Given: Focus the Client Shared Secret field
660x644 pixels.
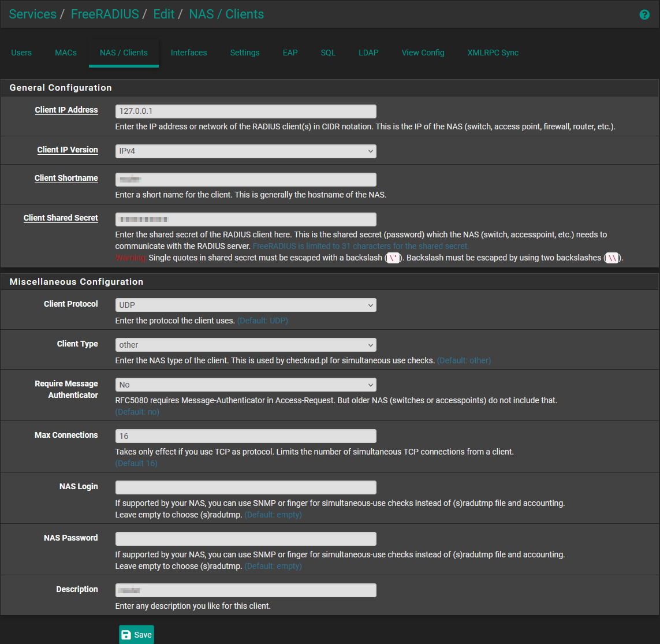Looking at the screenshot, I should [x=245, y=219].
